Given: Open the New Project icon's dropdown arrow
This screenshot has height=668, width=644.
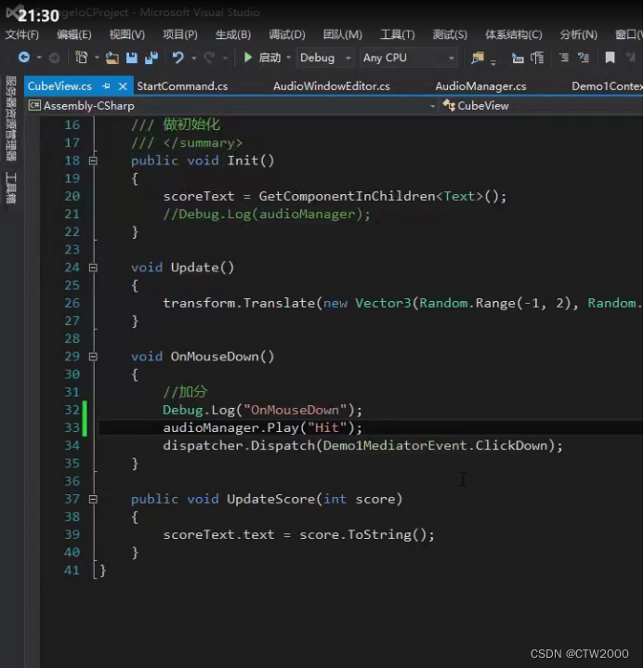Looking at the screenshot, I should click(x=97, y=58).
